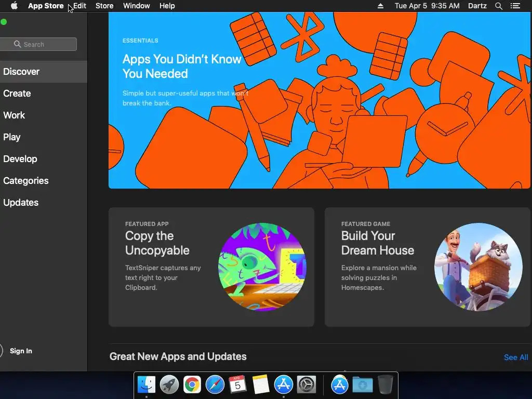Click the Homescapes description text

click(x=379, y=277)
